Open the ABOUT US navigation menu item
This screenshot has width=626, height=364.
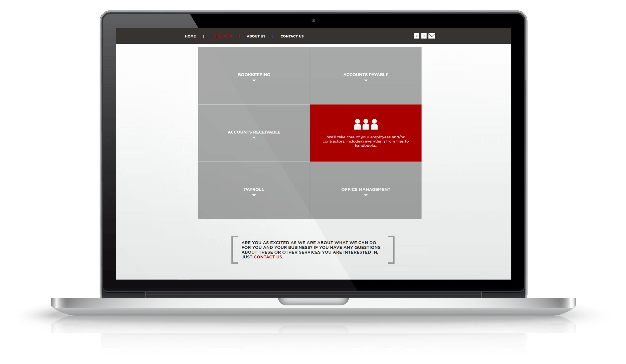256,36
